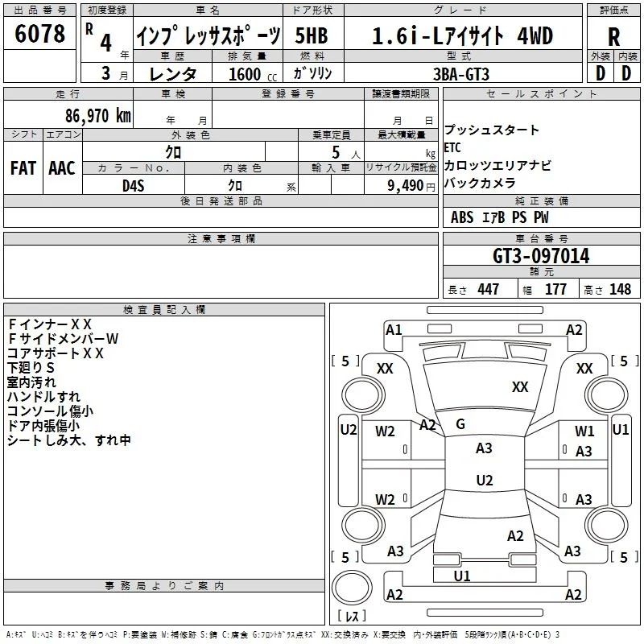Click the lot number 6078

[39, 34]
